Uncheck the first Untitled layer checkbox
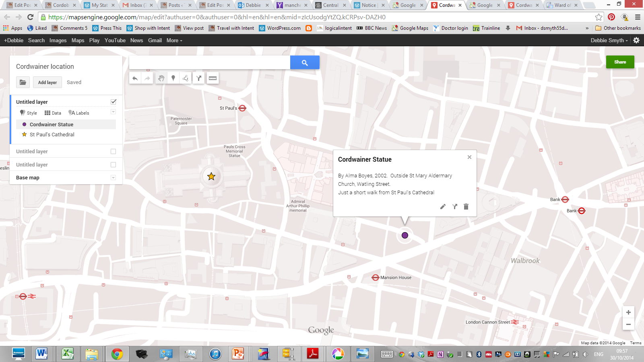The height and width of the screenshot is (362, 644). tap(114, 102)
